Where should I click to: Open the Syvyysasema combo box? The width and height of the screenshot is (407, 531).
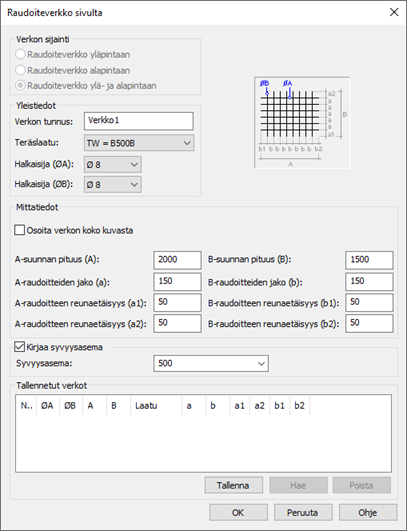tap(211, 363)
